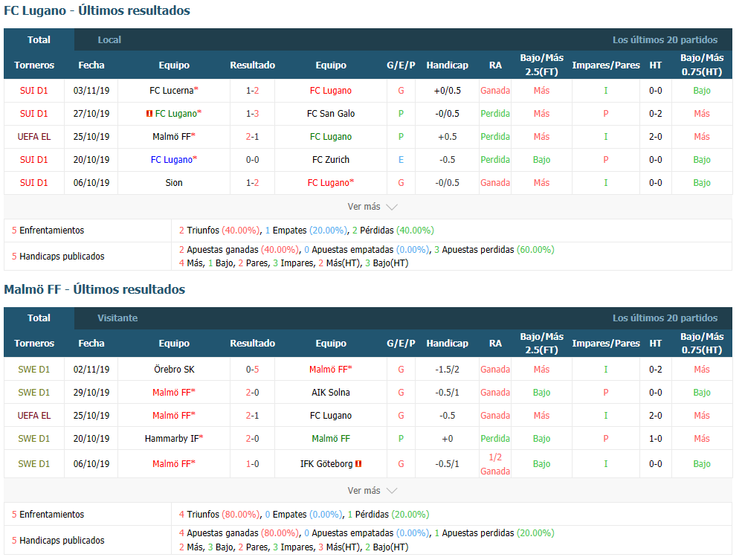745x560 pixels.
Task: Click the 1-3 result against FC San Galo
Action: 252,114
